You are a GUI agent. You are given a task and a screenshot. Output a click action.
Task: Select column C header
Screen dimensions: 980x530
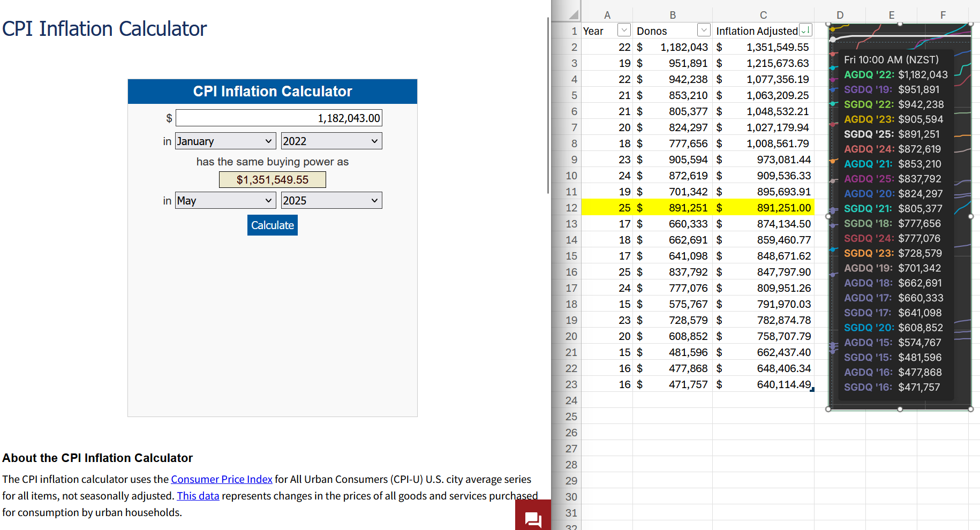763,15
